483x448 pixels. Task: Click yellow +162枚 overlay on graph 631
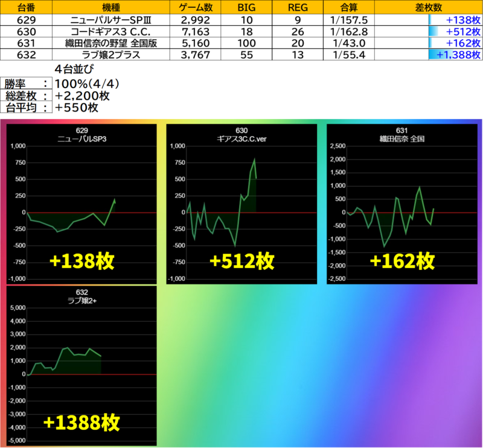[402, 261]
